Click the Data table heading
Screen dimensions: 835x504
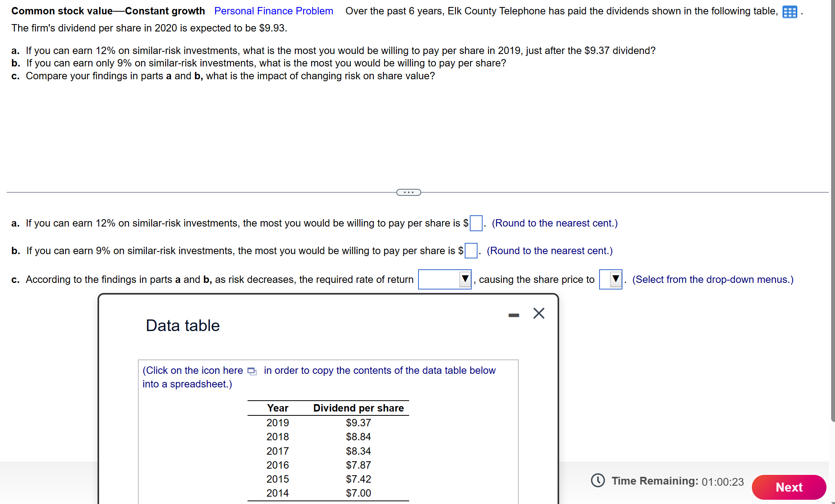click(x=183, y=326)
